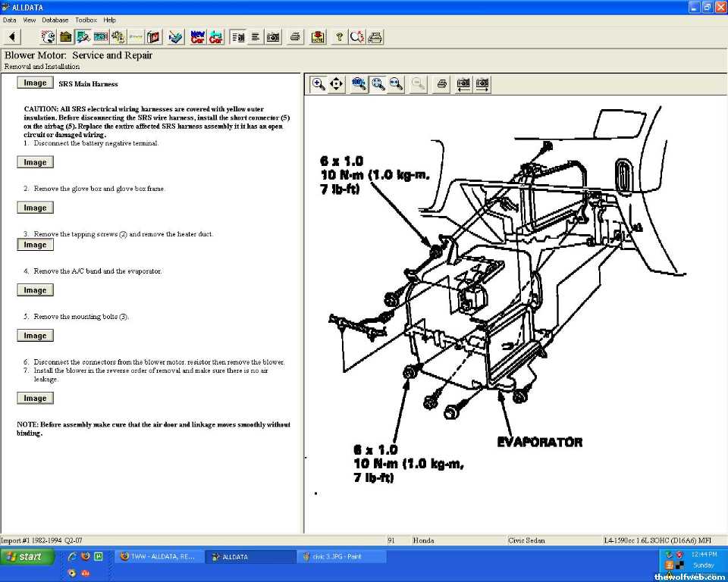Zoom image to 100% size
This screenshot has width=728, height=582.
(x=359, y=84)
